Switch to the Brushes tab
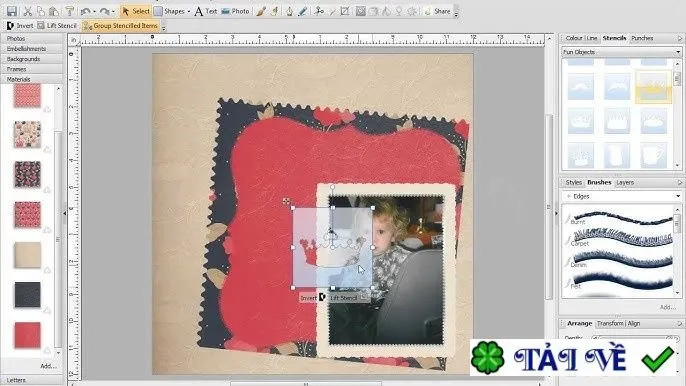 pyautogui.click(x=599, y=182)
